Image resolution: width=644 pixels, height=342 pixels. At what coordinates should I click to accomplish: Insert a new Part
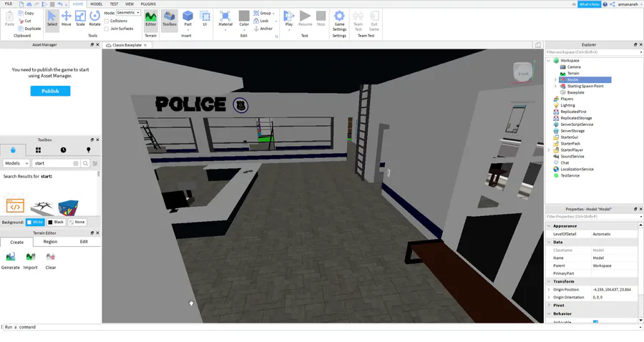click(187, 19)
